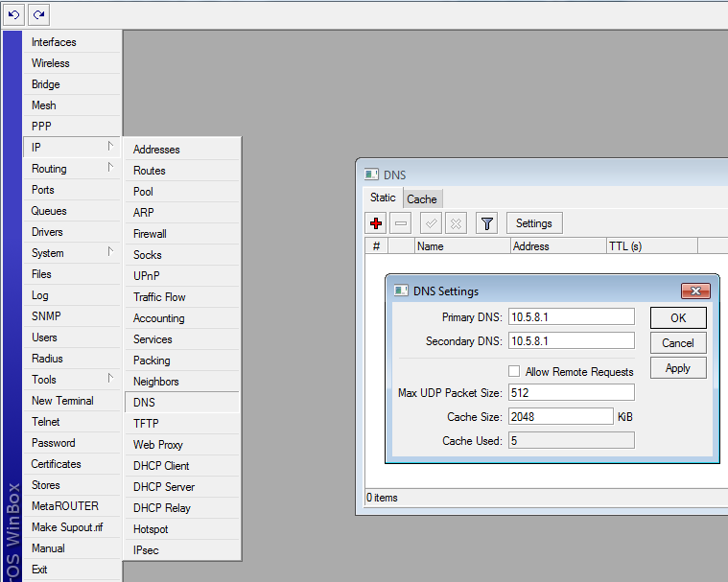Click the minus remove entry icon
Viewport: 728px width, 582px height.
click(x=401, y=223)
